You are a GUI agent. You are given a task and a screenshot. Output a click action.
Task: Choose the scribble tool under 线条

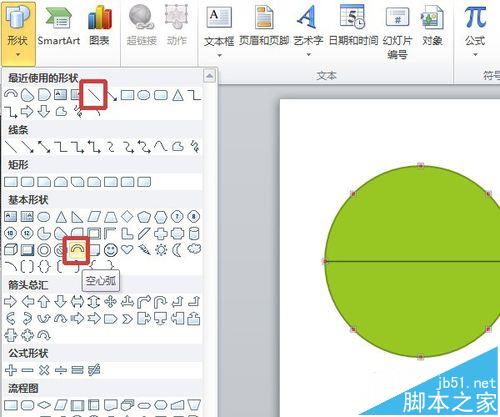(x=195, y=147)
